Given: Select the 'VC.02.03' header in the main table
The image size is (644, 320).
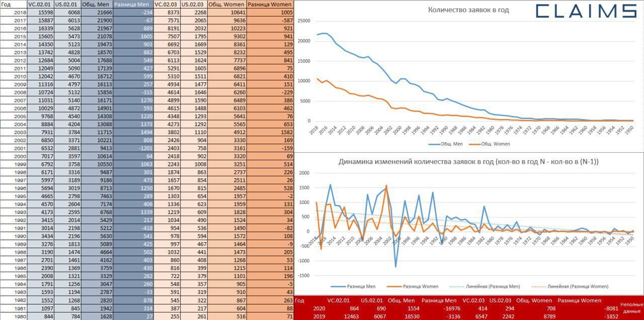Looking at the screenshot, I should pyautogui.click(x=167, y=4).
